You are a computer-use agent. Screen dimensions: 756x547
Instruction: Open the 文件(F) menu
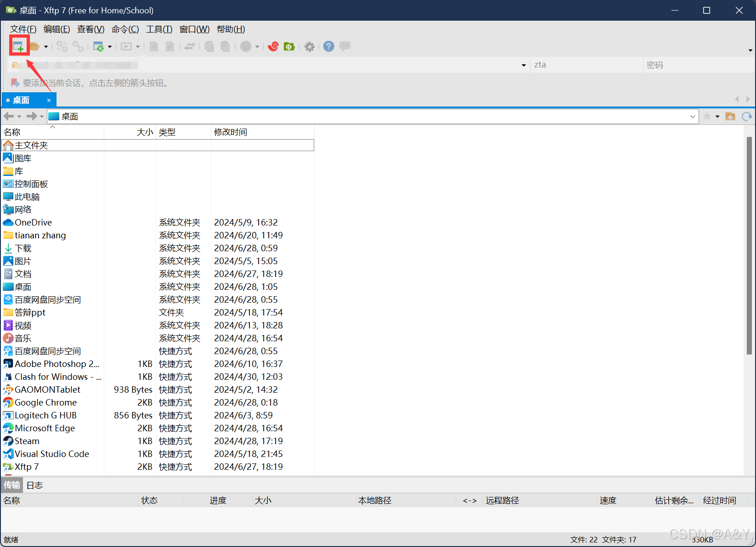click(23, 29)
